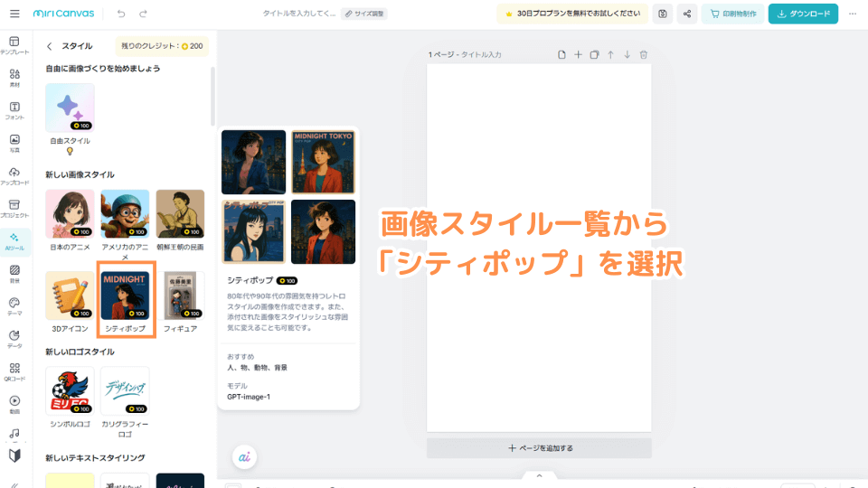Click the page タイトル入力 field
This screenshot has width=868, height=488.
(x=481, y=55)
